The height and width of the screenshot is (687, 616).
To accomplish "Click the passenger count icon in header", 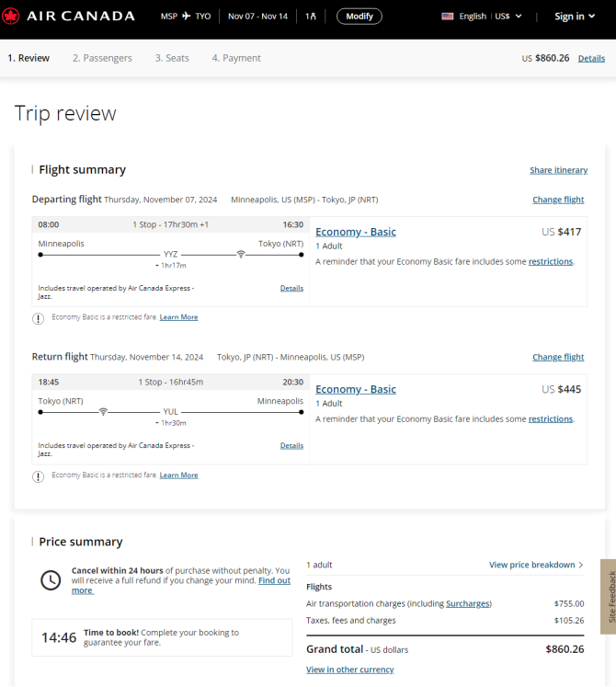I will click(x=311, y=17).
